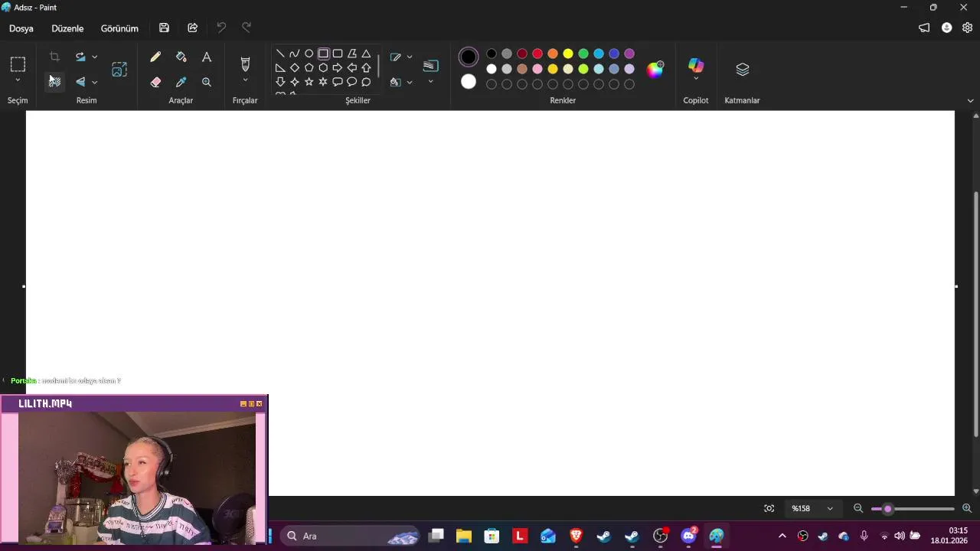Viewport: 980px width, 551px height.
Task: Expand the shape outline dropdown
Action: tap(410, 57)
